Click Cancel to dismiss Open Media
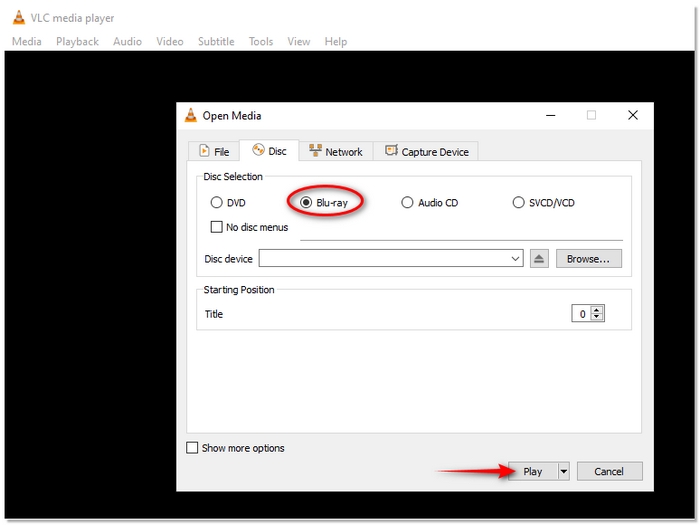 [x=608, y=472]
